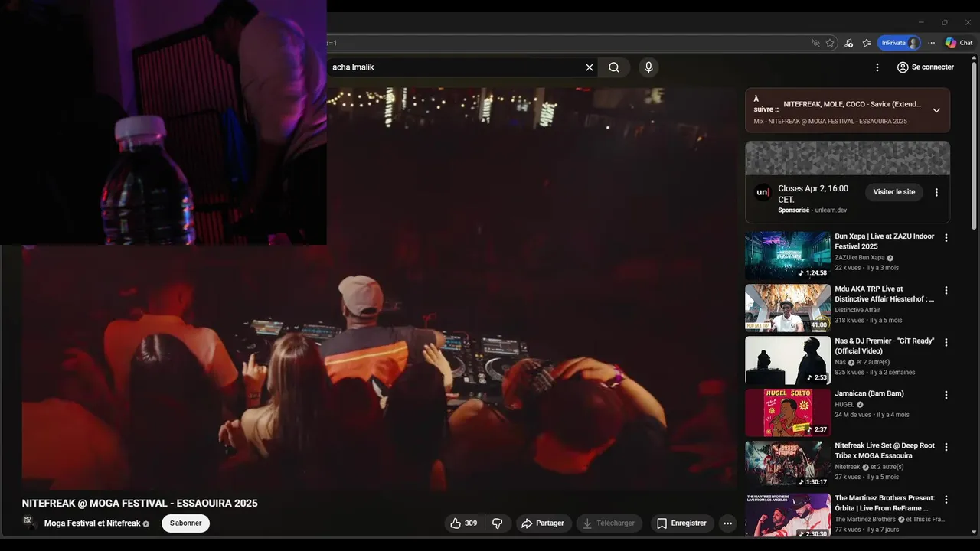Click tracking prevention crossed-eye icon
Viewport: 980px width, 551px height.
coord(815,43)
